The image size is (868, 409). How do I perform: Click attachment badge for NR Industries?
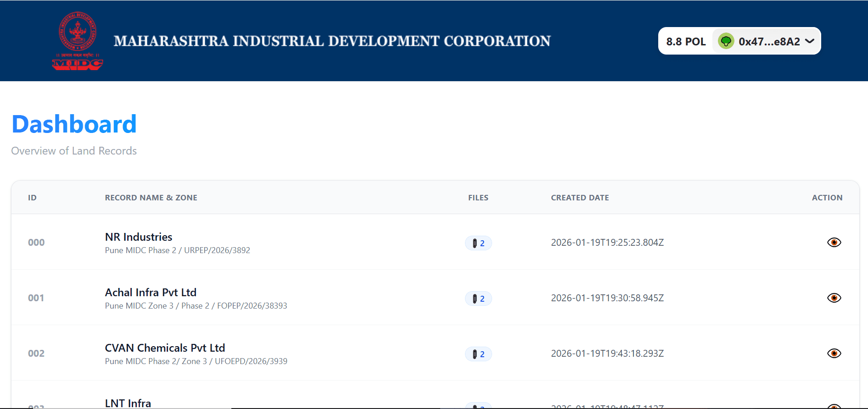coord(478,243)
